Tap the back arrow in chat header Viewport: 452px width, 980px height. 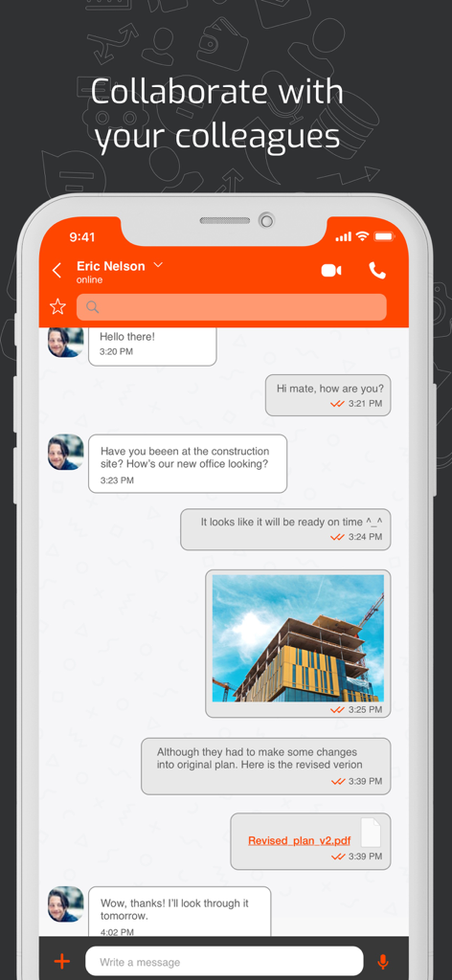(x=56, y=270)
